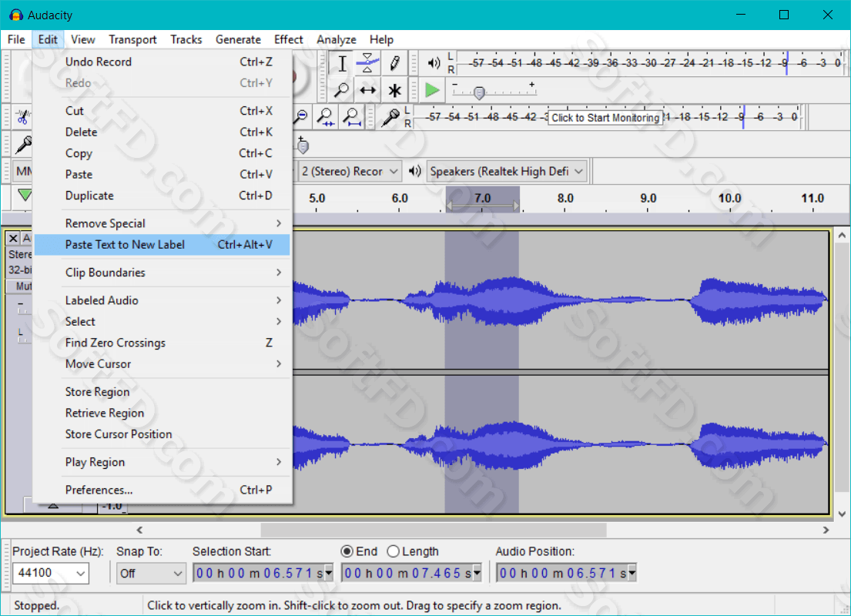
Task: Choose Copy from the Edit menu
Action: 162,153
